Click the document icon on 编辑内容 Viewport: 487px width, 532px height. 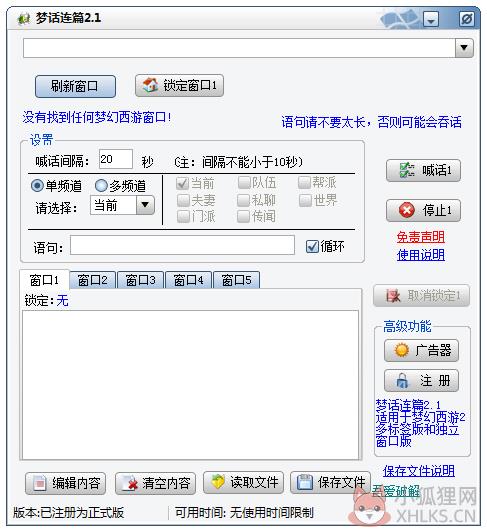pyautogui.click(x=39, y=483)
